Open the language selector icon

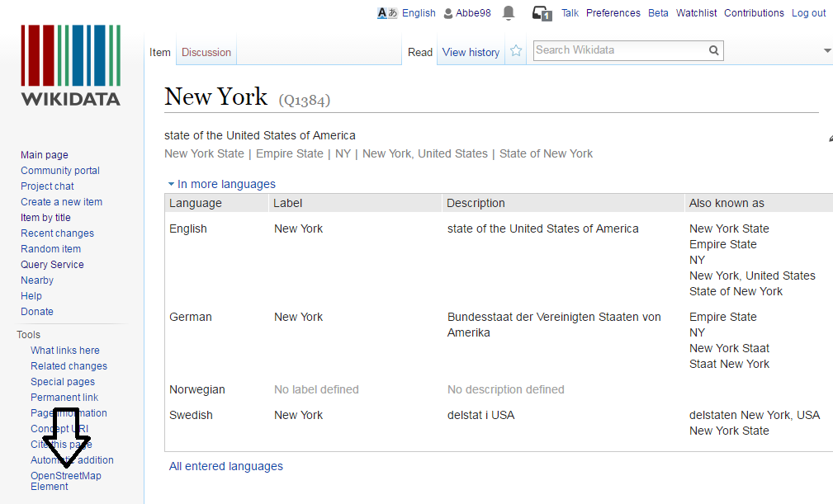pos(387,13)
